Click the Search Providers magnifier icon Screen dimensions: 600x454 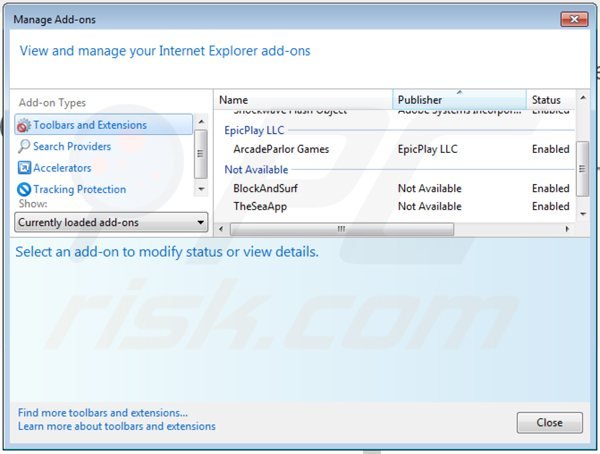click(24, 146)
